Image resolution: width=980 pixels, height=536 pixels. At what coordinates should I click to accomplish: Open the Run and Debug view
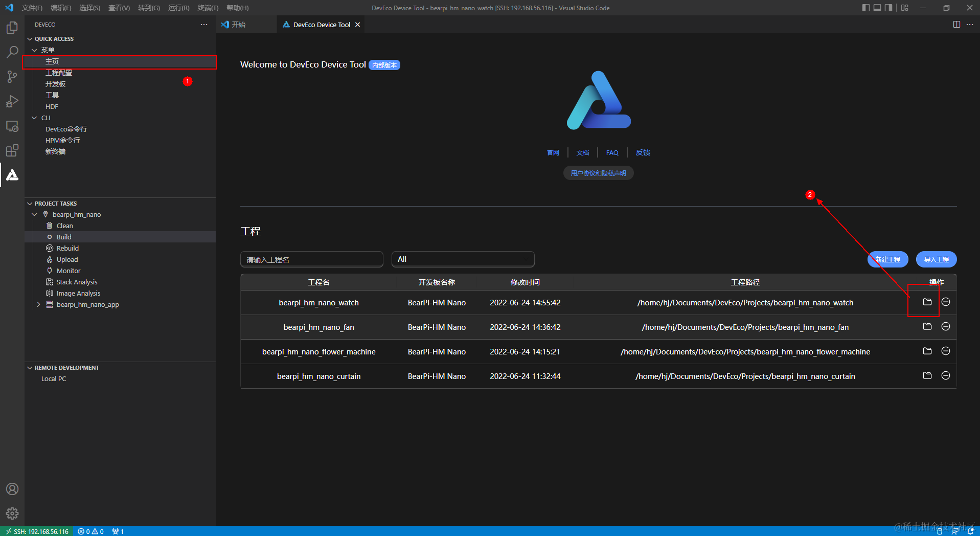(x=12, y=101)
